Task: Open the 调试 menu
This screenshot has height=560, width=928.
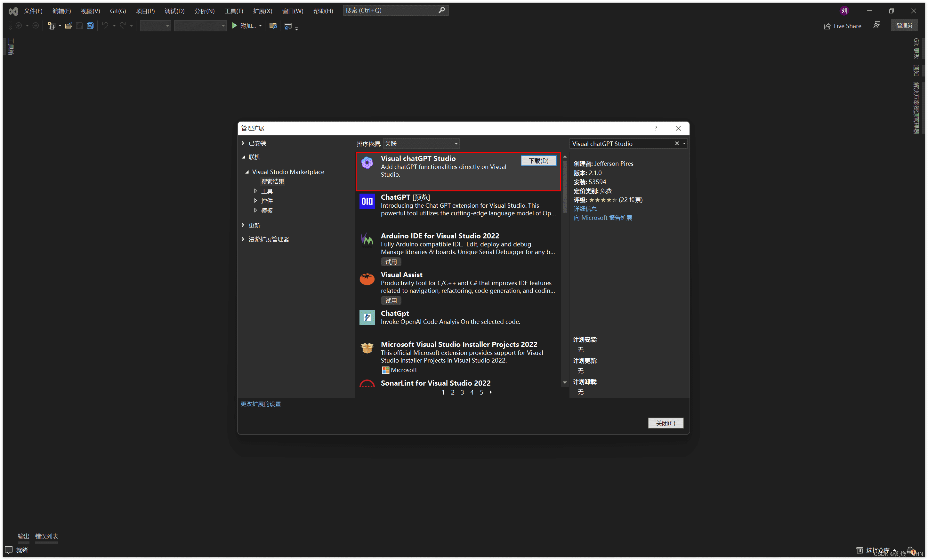Action: tap(175, 11)
